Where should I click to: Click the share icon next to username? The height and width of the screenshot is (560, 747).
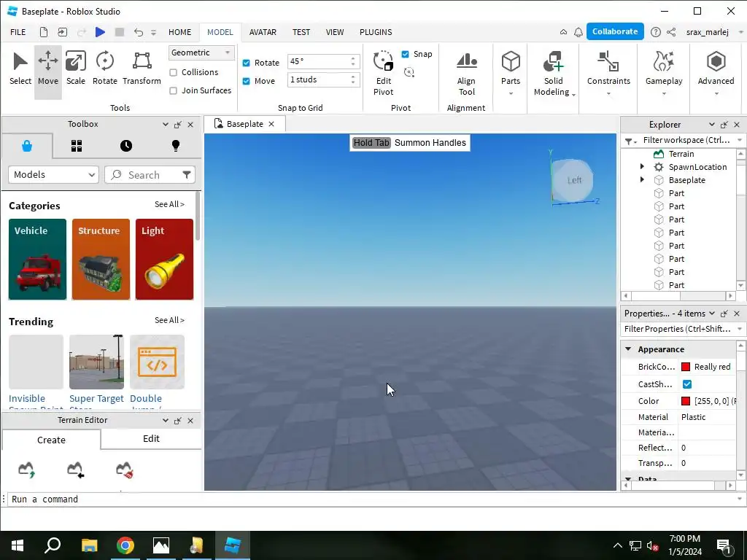[x=671, y=32]
